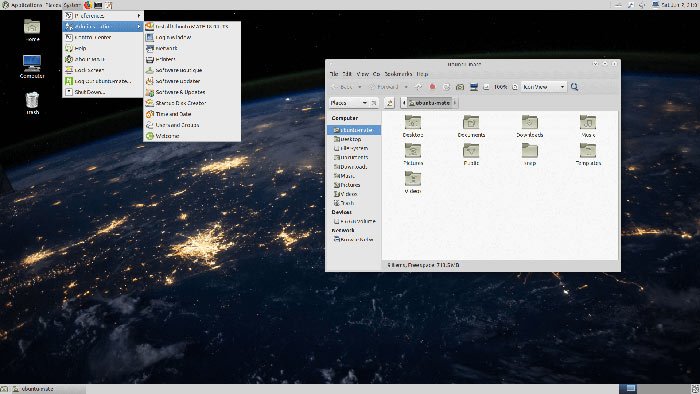Screen dimensions: 700x394
Task: Close the side pane with X button
Action: 374,103
